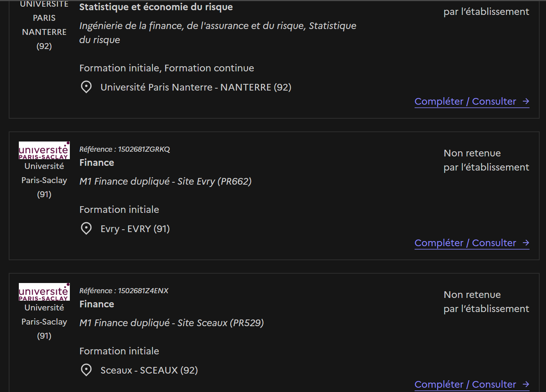Click the location pin icon for Evry
546x392 pixels.
(x=86, y=229)
